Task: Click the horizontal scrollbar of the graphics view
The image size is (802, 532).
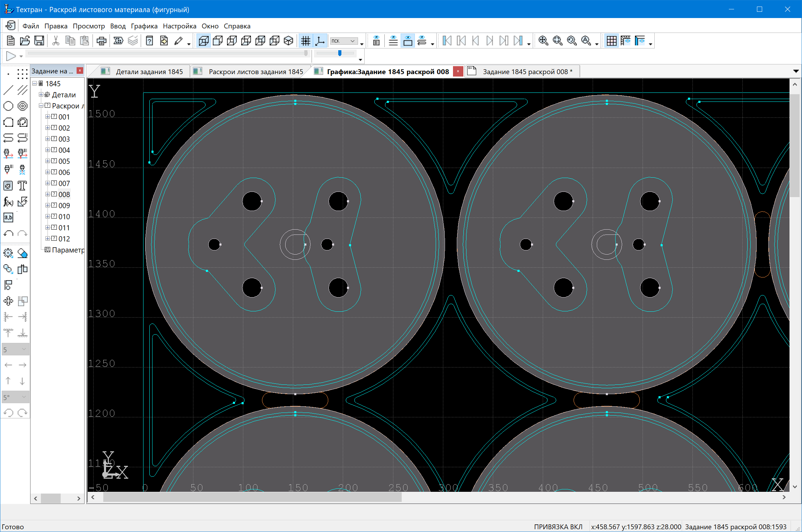Action: pos(252,497)
